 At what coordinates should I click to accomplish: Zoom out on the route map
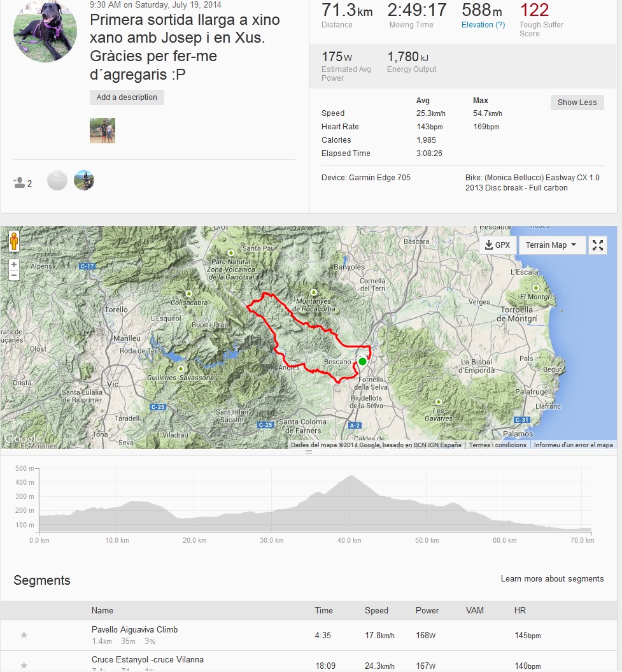[14, 275]
